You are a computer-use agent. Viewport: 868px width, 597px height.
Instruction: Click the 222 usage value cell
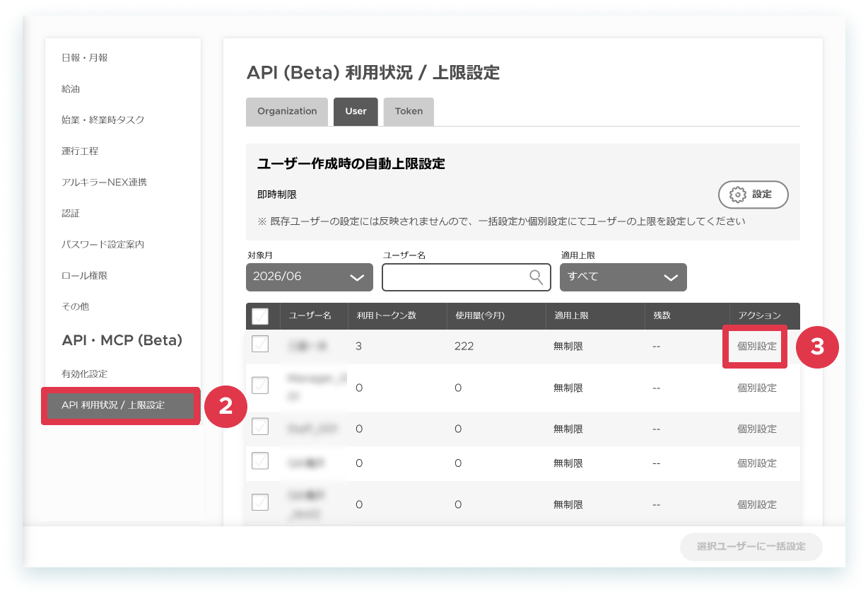point(464,347)
